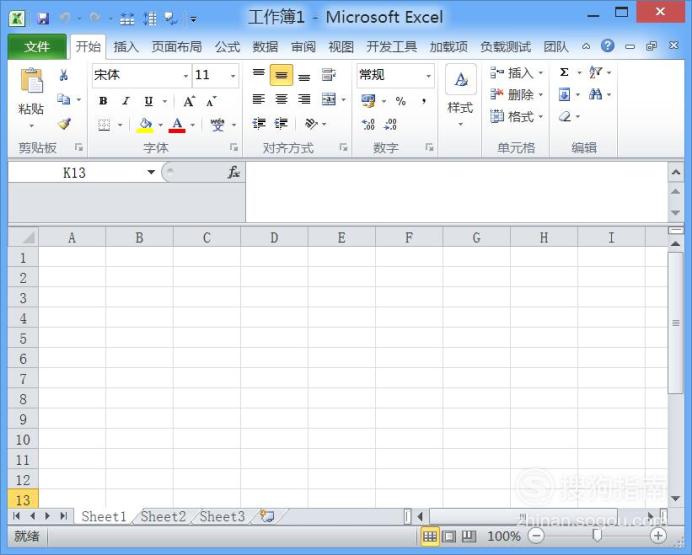Switch to the 插入 ribbon tab
Viewport: 692px width, 555px height.
point(126,46)
